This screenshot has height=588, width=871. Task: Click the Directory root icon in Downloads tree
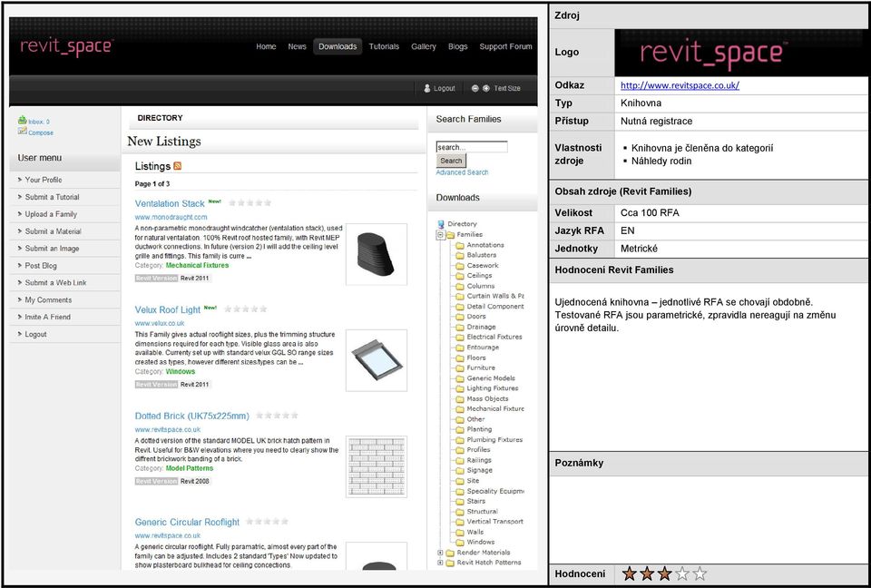coord(441,224)
